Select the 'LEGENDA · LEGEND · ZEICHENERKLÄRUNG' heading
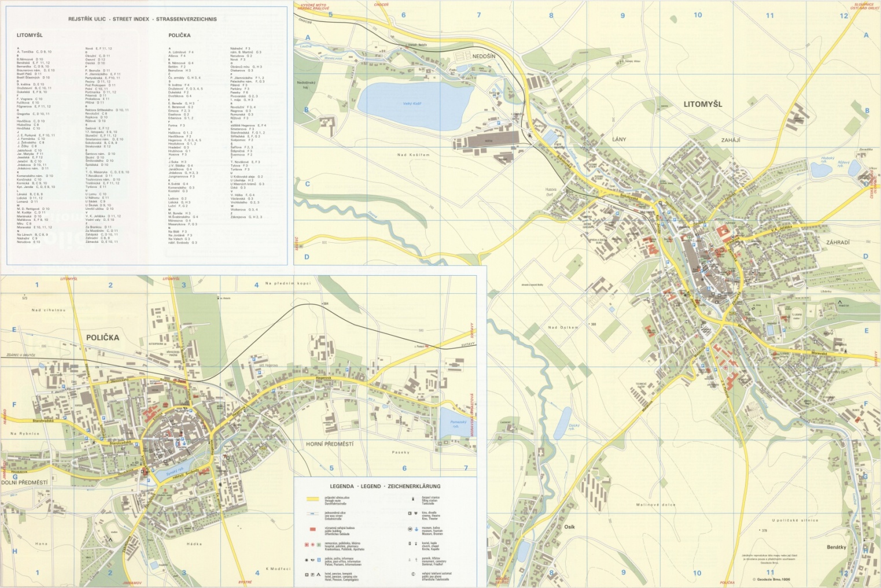The image size is (881, 588). pos(385,486)
